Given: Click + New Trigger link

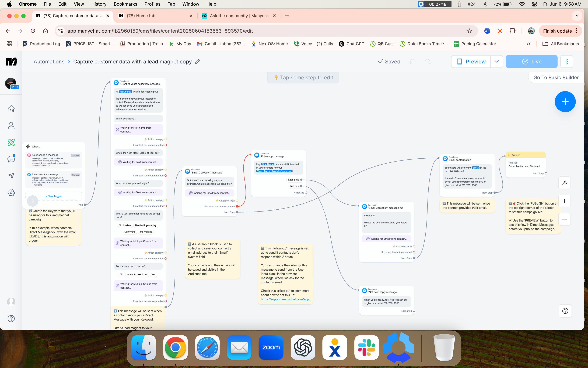Looking at the screenshot, I should [x=54, y=196].
